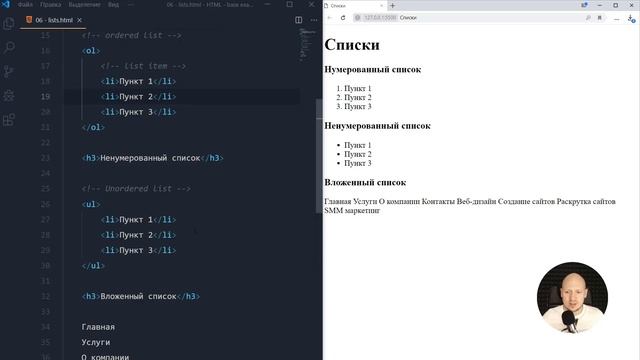Click the browser address bar
The image size is (640, 360).
pyautogui.click(x=480, y=18)
